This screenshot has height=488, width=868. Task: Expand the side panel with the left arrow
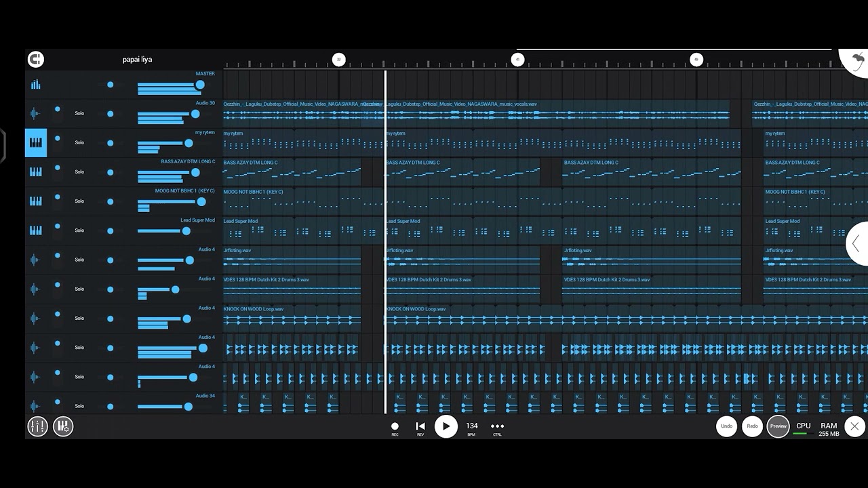tap(857, 244)
